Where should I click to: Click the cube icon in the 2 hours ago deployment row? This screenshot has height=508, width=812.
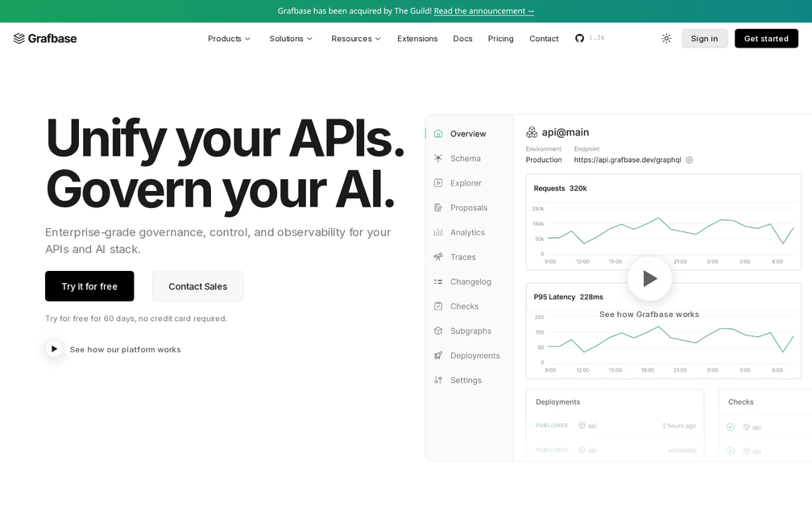pyautogui.click(x=582, y=426)
